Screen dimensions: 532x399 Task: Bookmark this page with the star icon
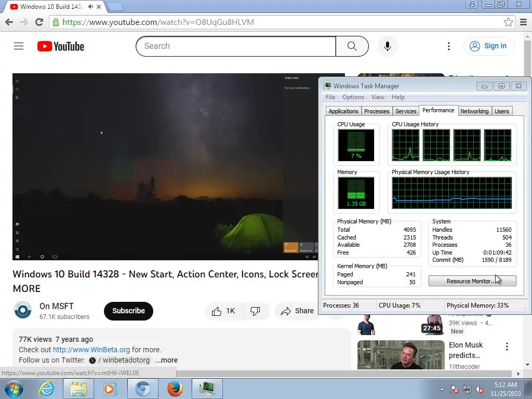click(x=508, y=22)
